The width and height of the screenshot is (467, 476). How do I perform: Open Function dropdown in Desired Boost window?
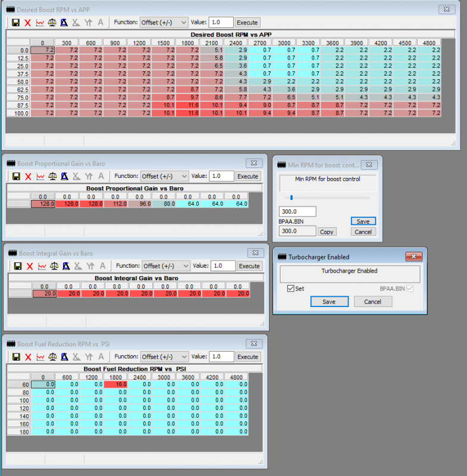[164, 23]
